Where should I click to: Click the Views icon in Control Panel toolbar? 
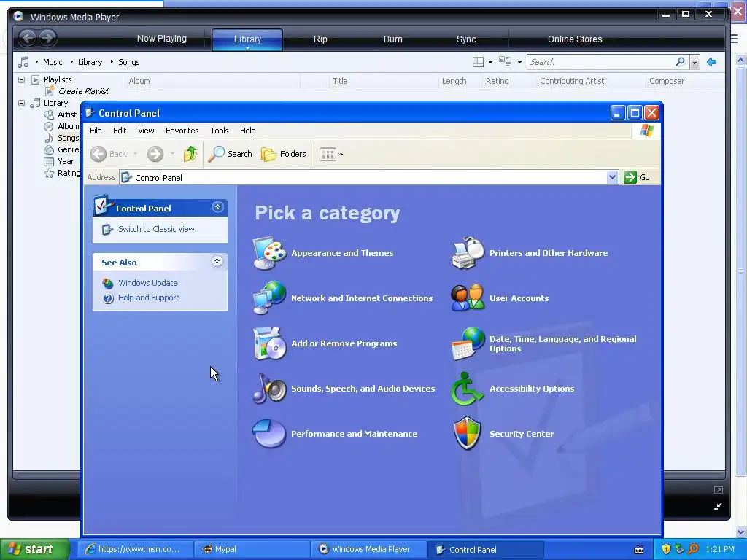(328, 155)
